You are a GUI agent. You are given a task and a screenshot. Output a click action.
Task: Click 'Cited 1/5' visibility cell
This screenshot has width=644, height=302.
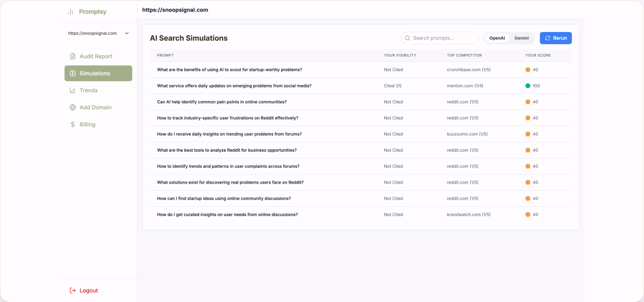click(392, 86)
